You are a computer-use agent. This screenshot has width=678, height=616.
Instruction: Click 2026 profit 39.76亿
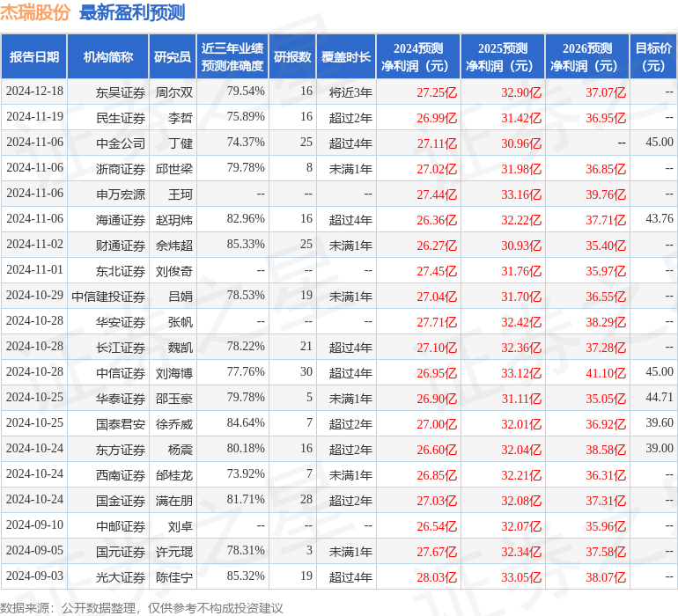[x=606, y=194]
